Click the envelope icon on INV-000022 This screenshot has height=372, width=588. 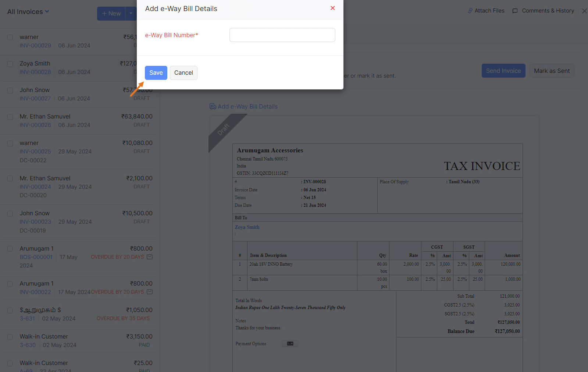150,292
